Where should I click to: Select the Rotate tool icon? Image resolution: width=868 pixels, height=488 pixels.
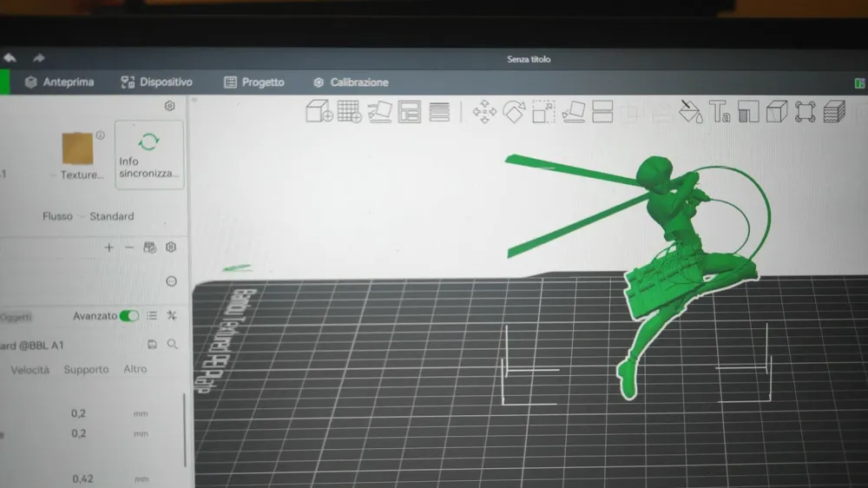pyautogui.click(x=514, y=112)
